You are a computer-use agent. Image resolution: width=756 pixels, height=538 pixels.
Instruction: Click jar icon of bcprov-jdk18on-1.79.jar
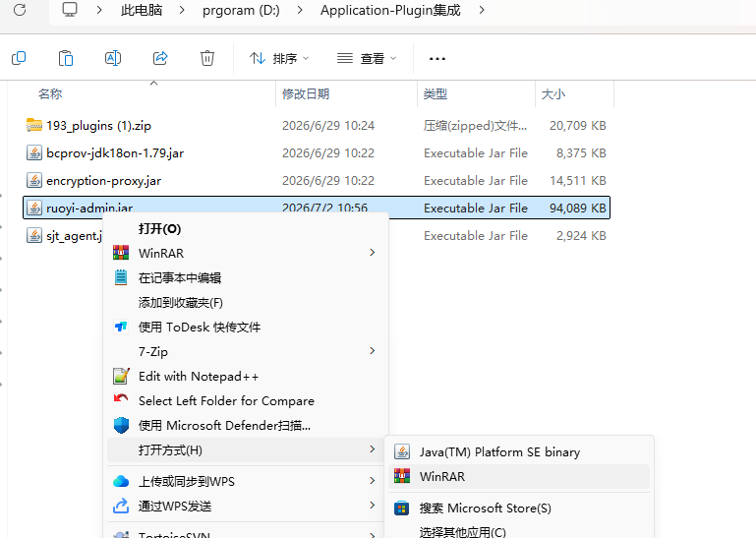tap(33, 153)
